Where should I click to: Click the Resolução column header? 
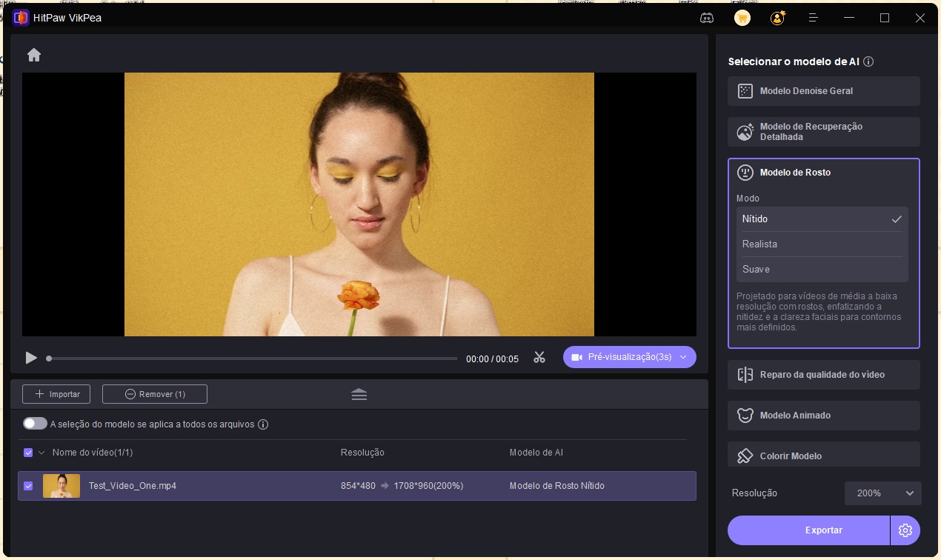[x=362, y=453]
